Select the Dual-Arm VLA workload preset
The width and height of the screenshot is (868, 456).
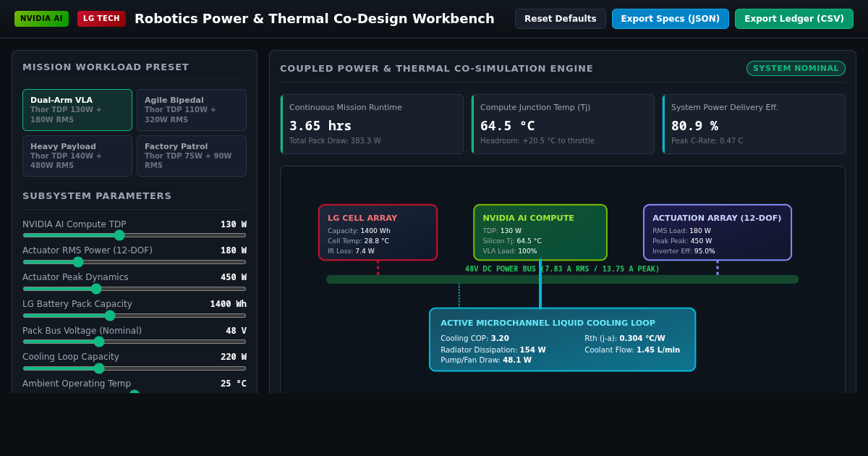coord(77,110)
